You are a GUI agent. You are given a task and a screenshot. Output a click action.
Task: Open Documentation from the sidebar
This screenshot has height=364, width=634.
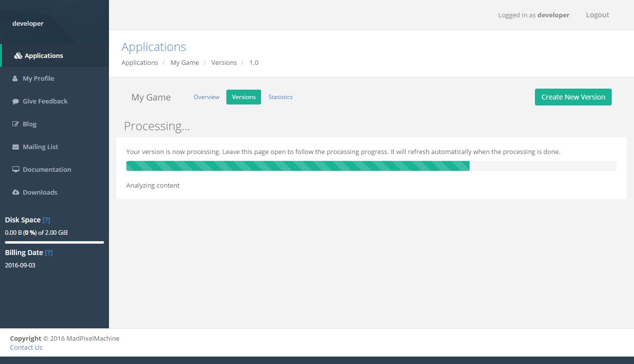tap(54, 169)
